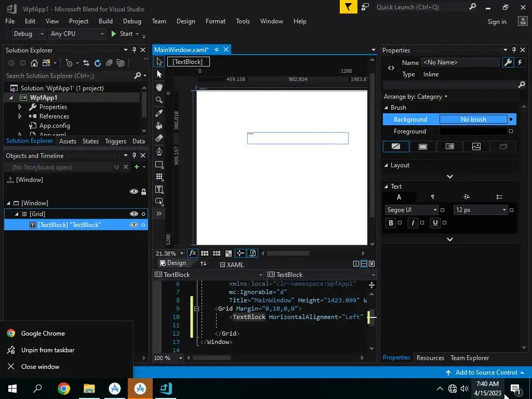The width and height of the screenshot is (532, 399).
Task: Toggle the show-all eye column header
Action: [x=134, y=192]
